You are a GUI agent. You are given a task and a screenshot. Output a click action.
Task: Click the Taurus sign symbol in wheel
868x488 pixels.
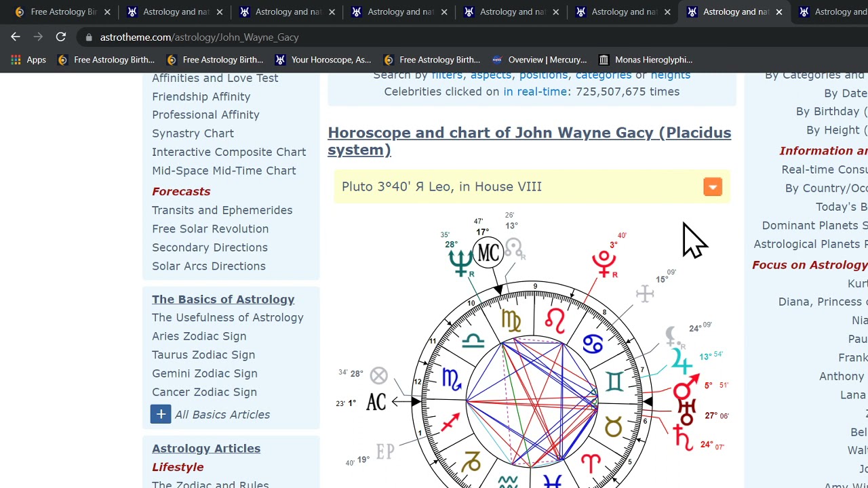(x=614, y=427)
